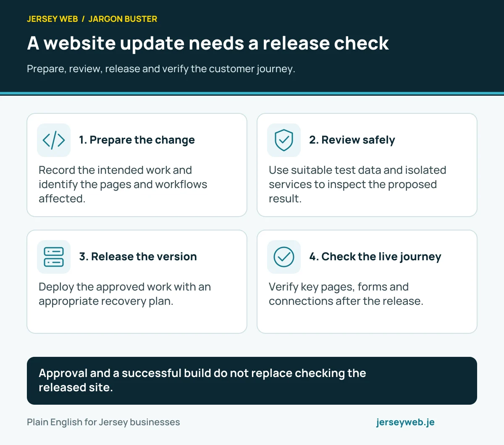Click 'Plain English for Jersey businesses' footer text
This screenshot has height=445, width=504.
(103, 422)
